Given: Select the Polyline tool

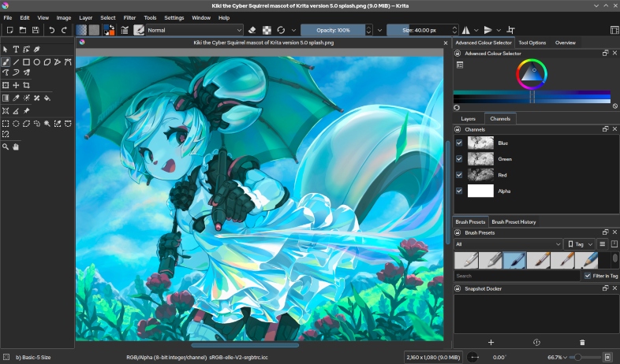Looking at the screenshot, I should point(58,62).
